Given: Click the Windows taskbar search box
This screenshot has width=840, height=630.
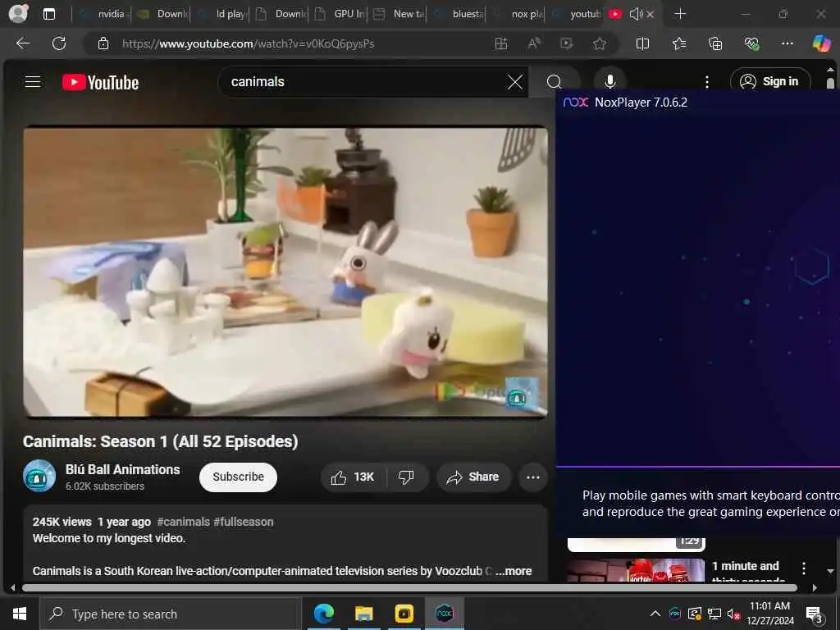Looking at the screenshot, I should 169,614.
